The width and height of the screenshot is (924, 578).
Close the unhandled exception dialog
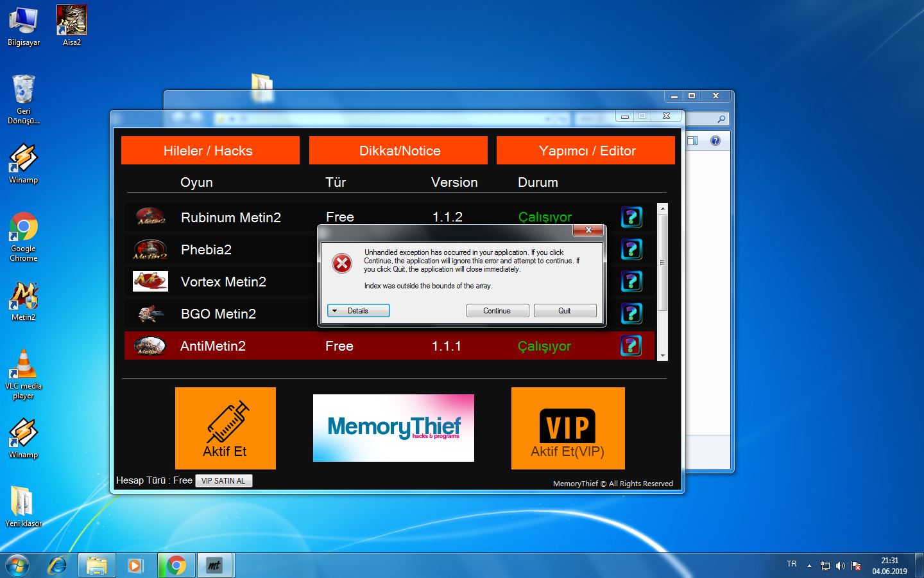point(588,230)
